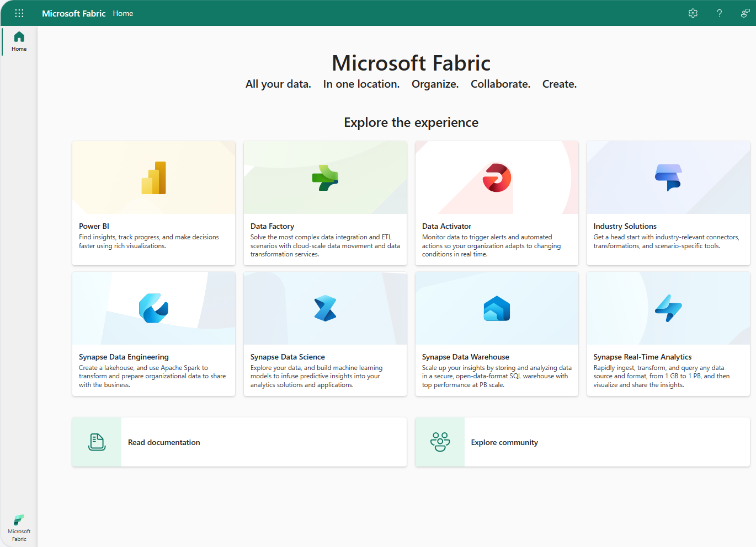Click the 'Explore the experience' heading
The height and width of the screenshot is (547, 756).
click(x=411, y=122)
